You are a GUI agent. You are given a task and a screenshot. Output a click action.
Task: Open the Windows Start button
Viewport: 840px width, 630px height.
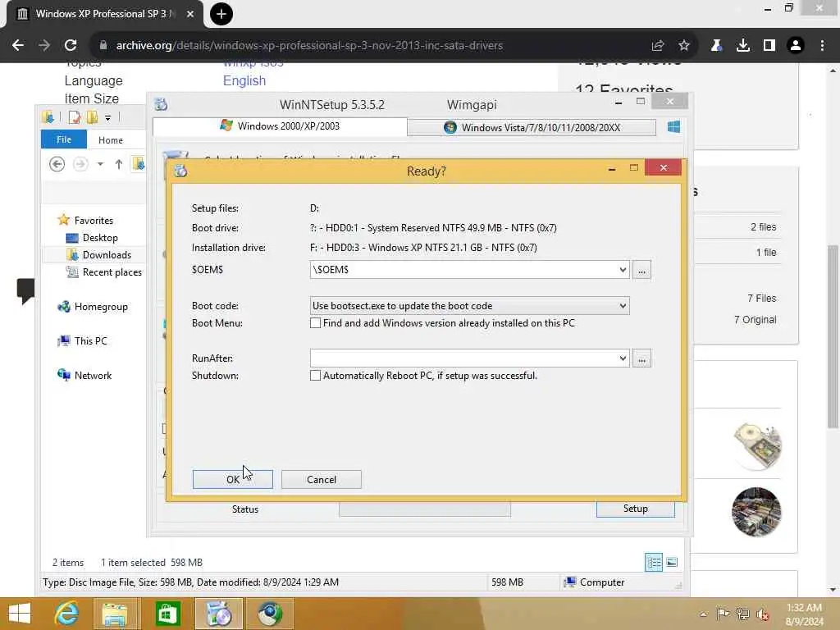coord(20,614)
